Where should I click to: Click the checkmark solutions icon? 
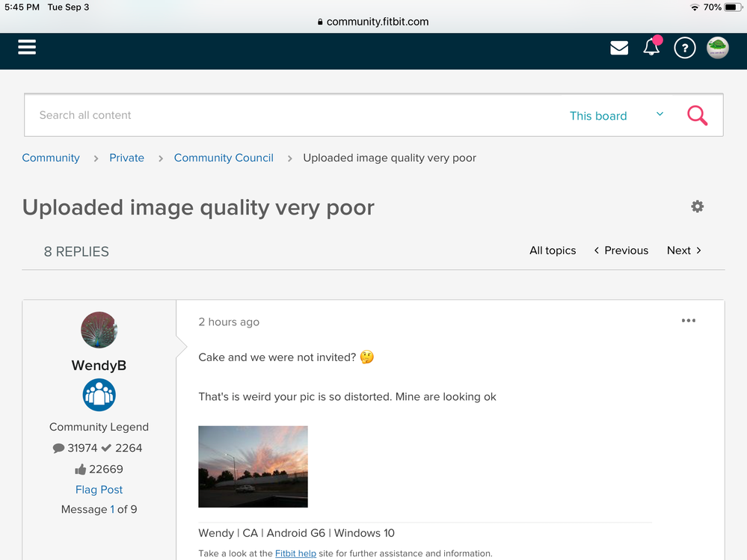(106, 448)
